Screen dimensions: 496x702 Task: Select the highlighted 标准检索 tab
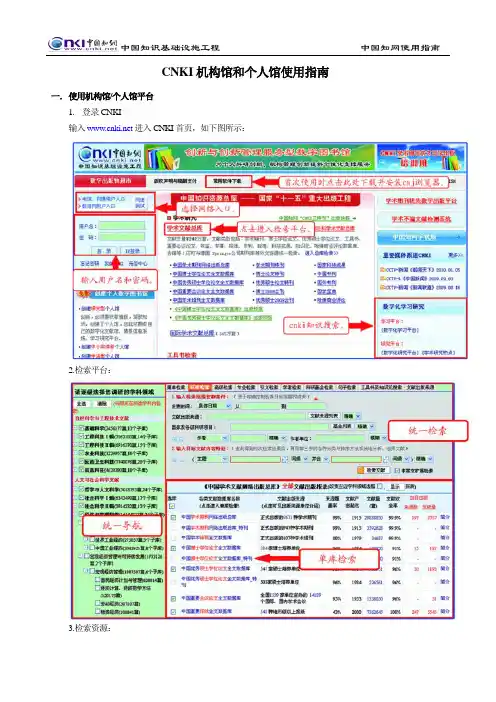pyautogui.click(x=200, y=387)
